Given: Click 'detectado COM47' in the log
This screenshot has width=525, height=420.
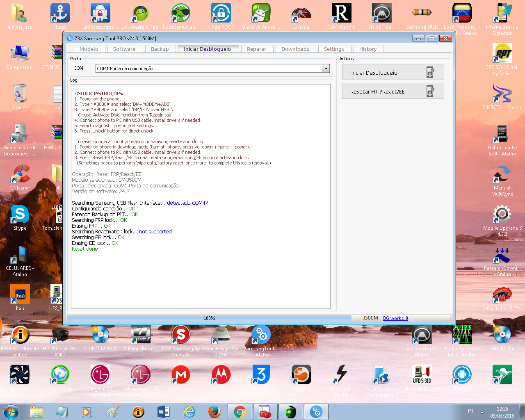Looking at the screenshot, I should click(187, 203).
